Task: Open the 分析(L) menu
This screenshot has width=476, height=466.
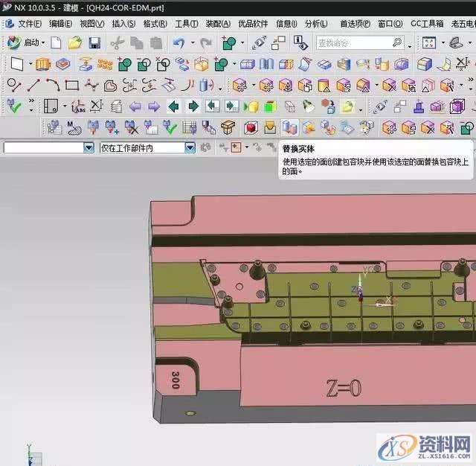Action: point(315,24)
